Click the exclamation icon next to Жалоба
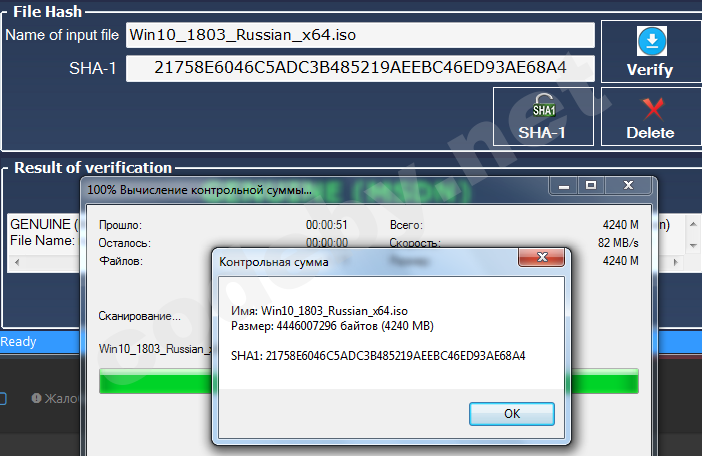This screenshot has width=702, height=456. click(36, 398)
